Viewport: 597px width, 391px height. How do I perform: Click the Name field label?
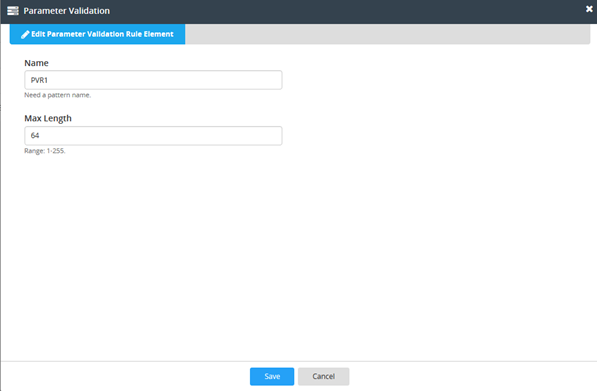(36, 63)
